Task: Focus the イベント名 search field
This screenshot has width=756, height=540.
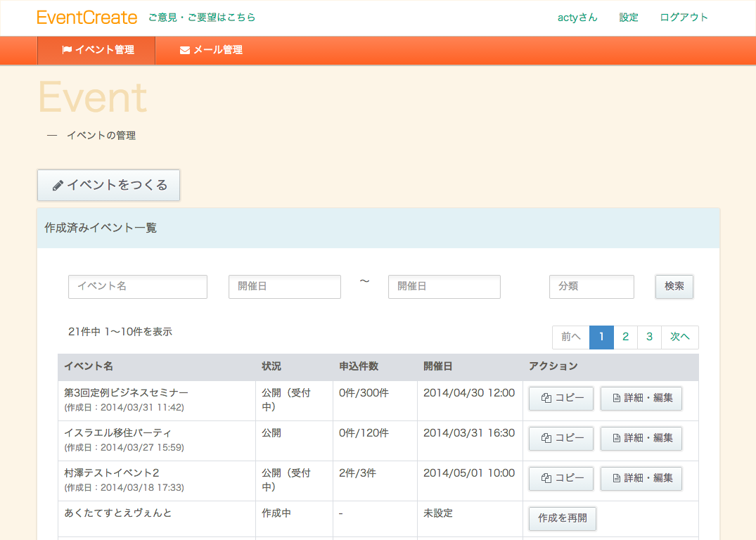Action: 138,287
